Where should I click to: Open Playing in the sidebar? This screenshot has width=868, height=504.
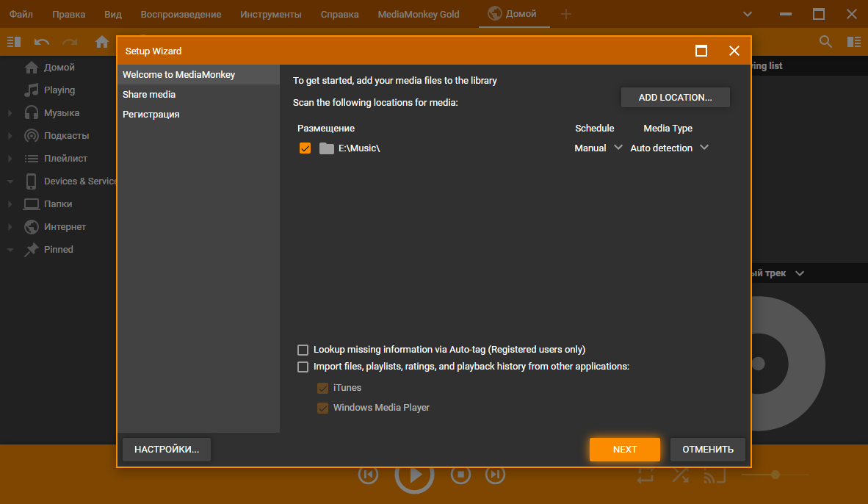click(59, 90)
